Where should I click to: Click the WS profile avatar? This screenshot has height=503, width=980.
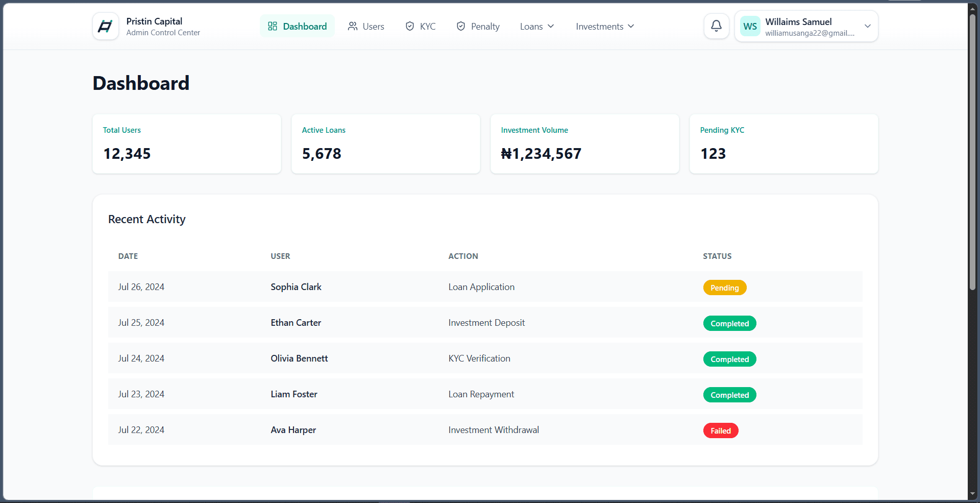[x=750, y=27]
